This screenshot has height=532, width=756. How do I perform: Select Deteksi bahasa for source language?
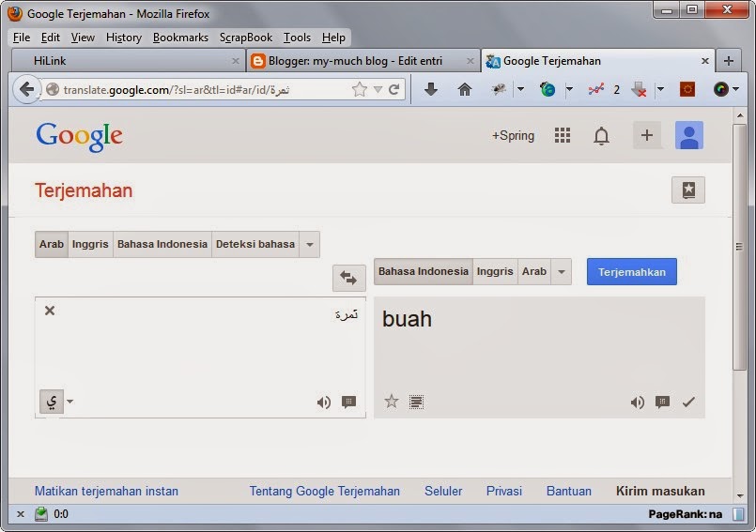tap(255, 244)
